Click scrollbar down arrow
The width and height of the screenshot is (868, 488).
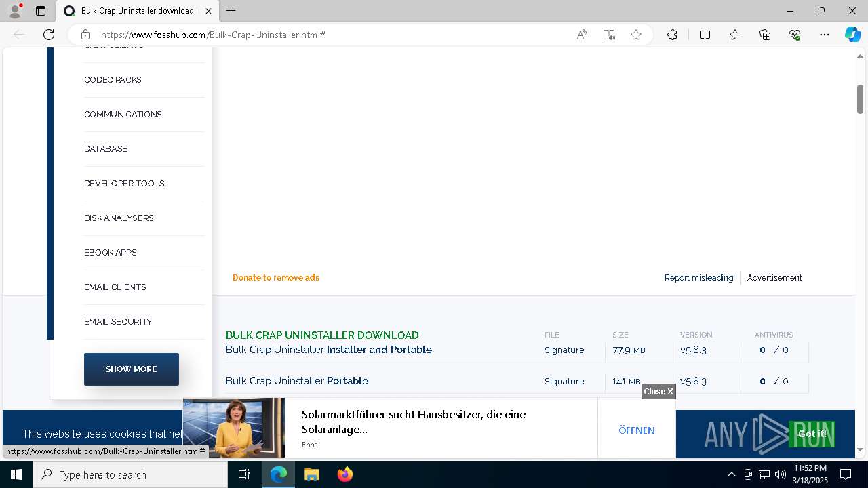(860, 449)
